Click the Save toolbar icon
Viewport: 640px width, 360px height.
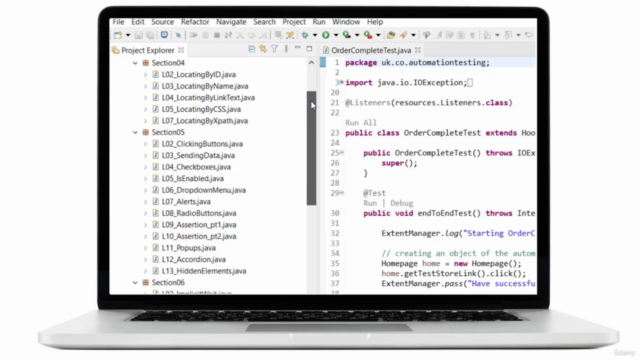tap(138, 35)
